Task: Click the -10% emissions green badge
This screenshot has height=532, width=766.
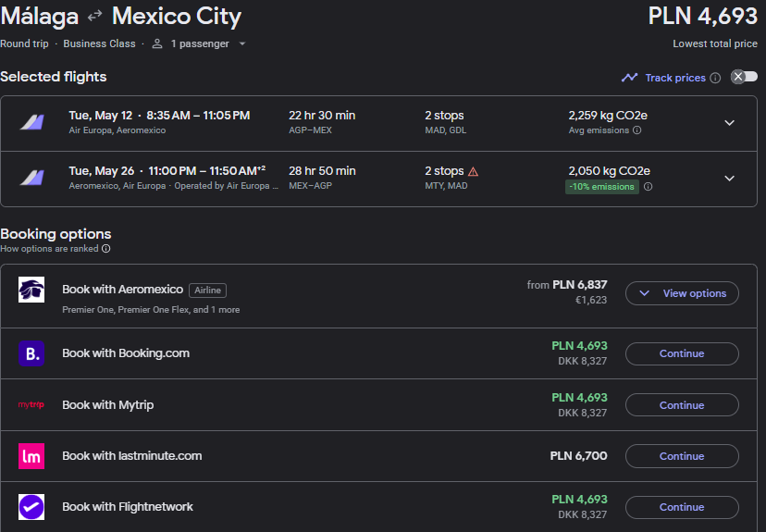Action: coord(602,187)
